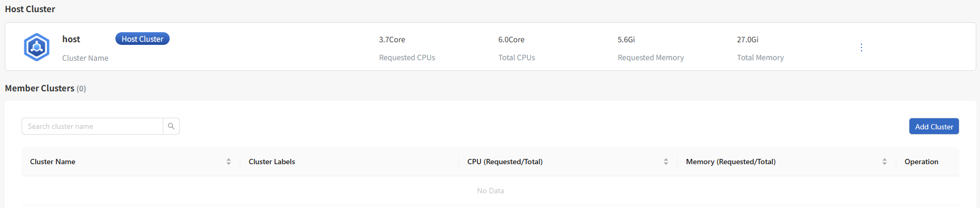Click the Member Clusters section heading
The height and width of the screenshot is (208, 980).
(x=40, y=88)
